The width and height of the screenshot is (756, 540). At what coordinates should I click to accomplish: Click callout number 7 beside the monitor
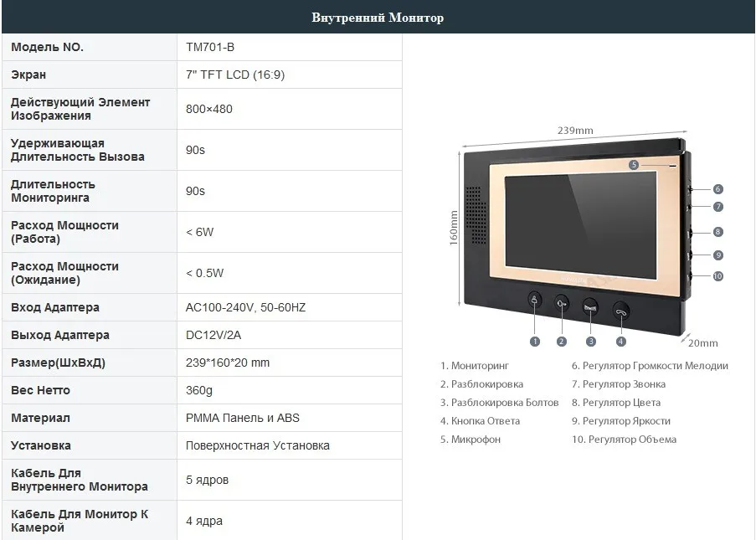click(718, 206)
